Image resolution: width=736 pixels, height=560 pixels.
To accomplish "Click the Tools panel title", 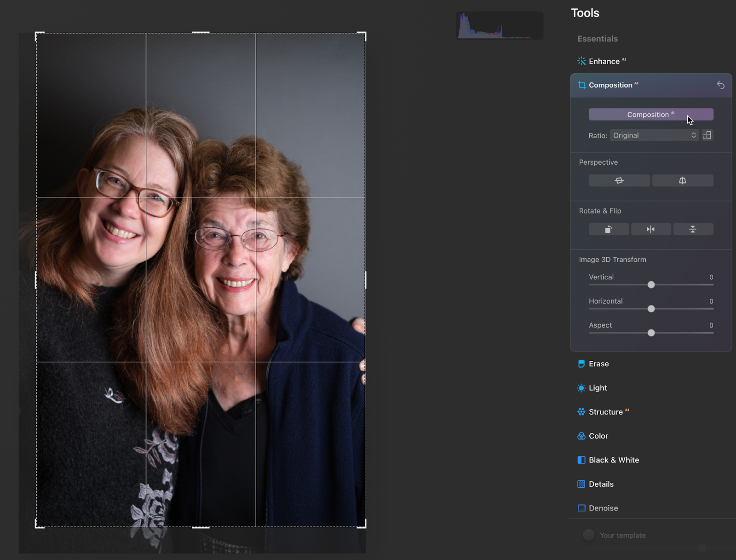I will tap(585, 13).
